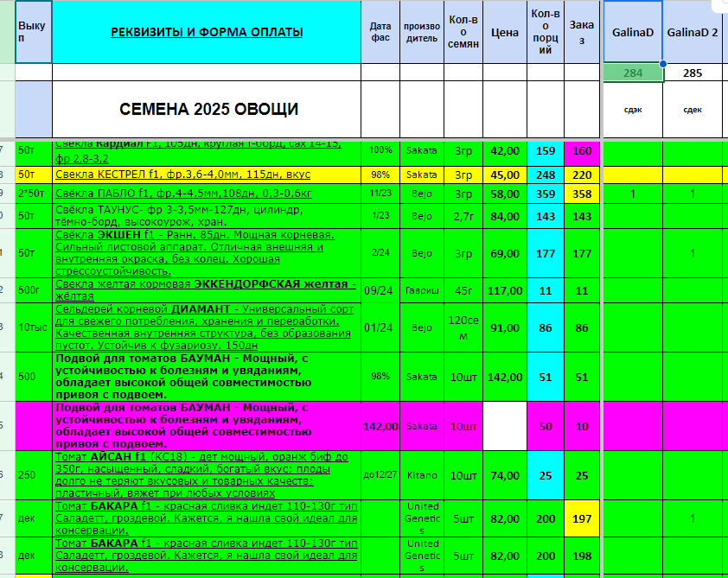The image size is (728, 578).
Task: Select the Дата фас header cell
Action: pos(380,32)
